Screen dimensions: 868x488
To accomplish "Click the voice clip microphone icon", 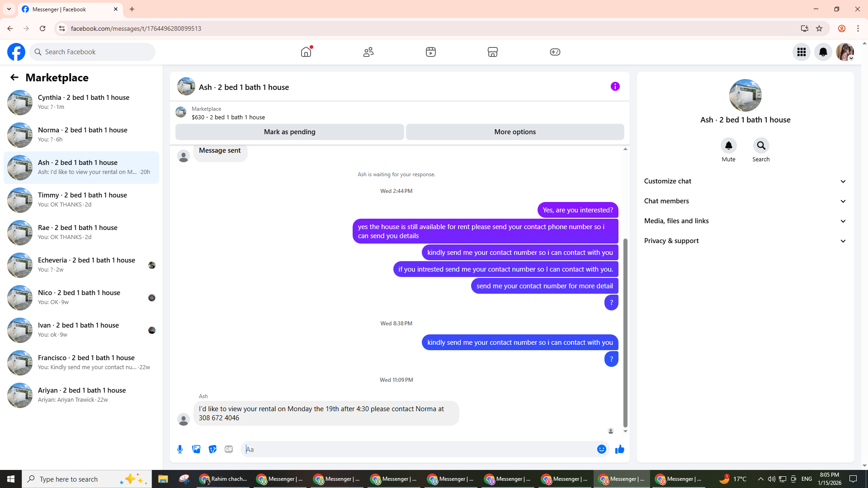I will pyautogui.click(x=180, y=449).
